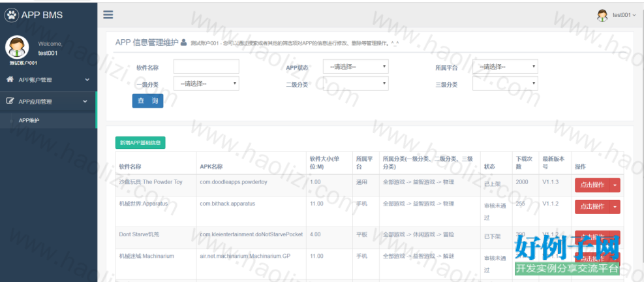Click the sidebar profile avatar picture
Screen dimensions: 644x282
point(17,47)
